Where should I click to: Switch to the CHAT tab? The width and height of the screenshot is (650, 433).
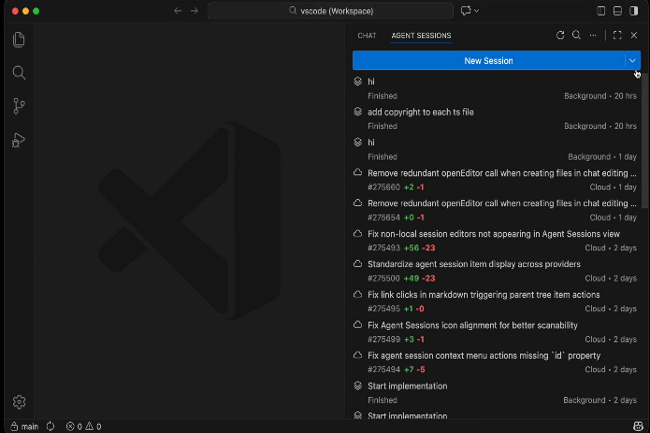click(367, 36)
